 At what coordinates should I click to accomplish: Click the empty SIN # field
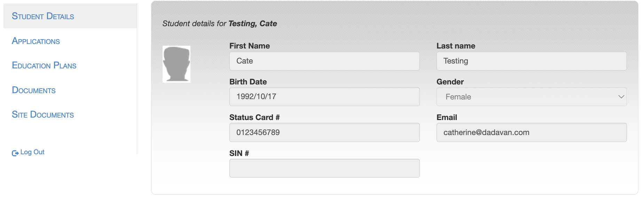[x=324, y=168]
